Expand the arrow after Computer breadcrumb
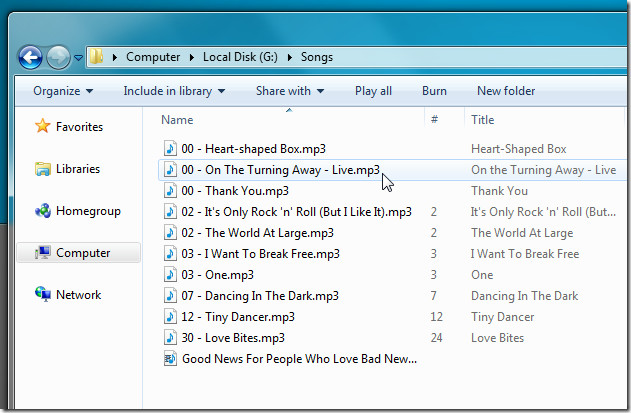Viewport: 631px width, 413px height. 192,58
